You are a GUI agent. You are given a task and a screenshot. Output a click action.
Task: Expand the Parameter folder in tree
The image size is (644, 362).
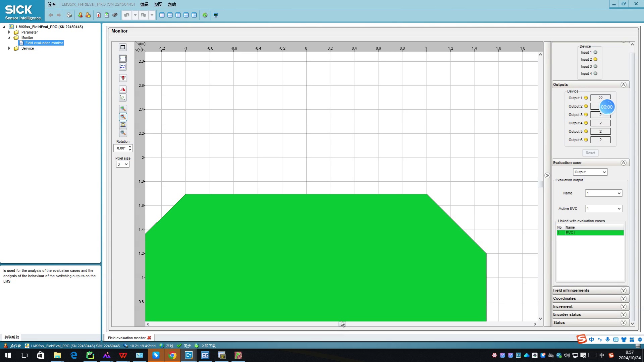(9, 32)
